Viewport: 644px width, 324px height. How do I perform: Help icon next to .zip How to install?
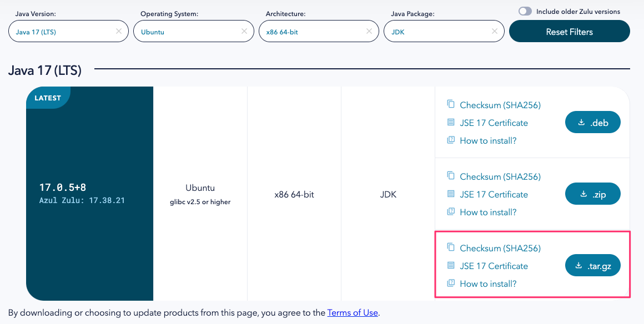click(451, 211)
